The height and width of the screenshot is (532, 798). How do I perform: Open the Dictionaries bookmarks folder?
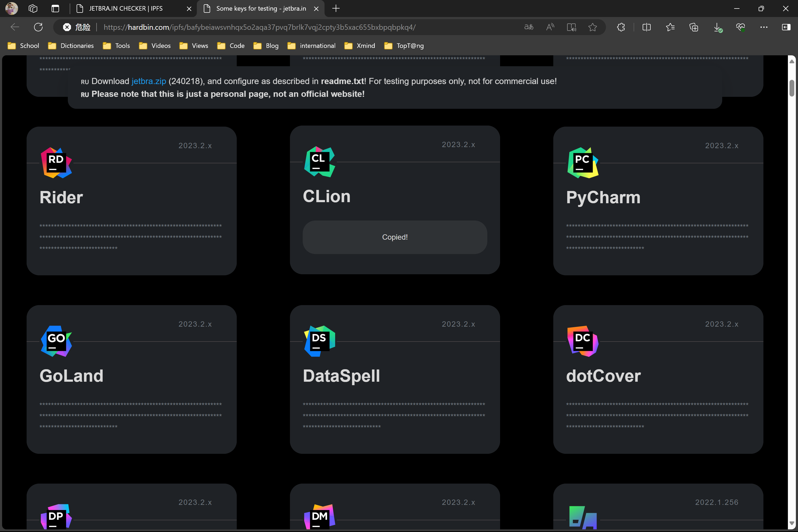tap(71, 45)
